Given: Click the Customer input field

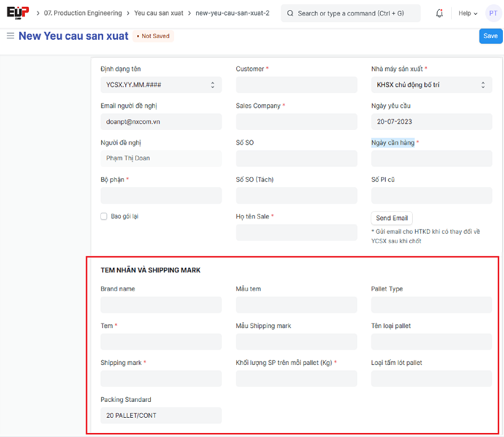Looking at the screenshot, I should pos(297,85).
